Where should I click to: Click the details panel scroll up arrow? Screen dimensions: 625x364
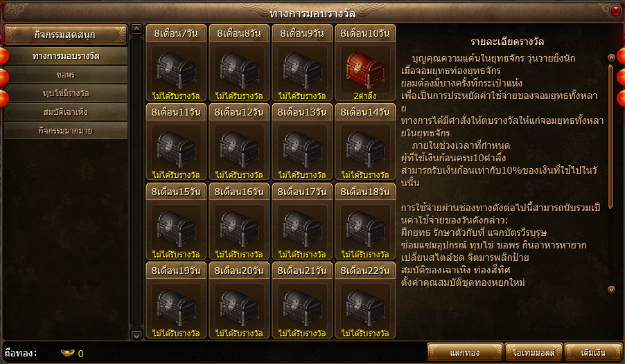[x=611, y=57]
